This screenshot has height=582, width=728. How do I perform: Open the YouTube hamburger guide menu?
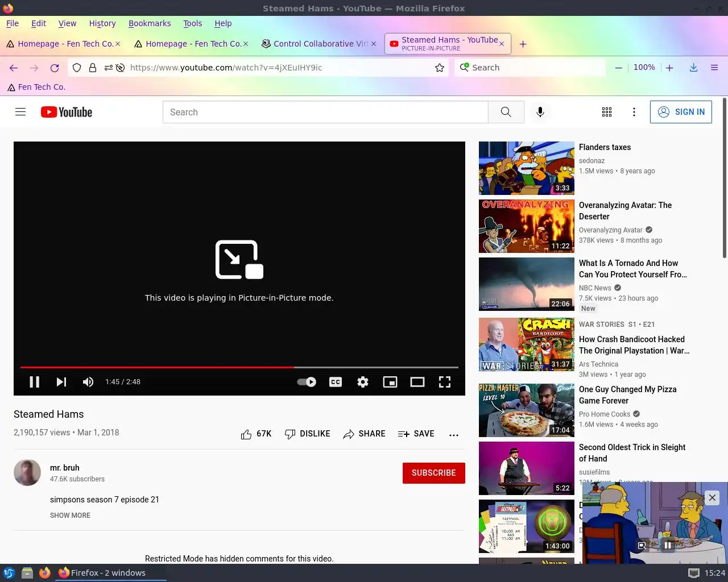20,112
